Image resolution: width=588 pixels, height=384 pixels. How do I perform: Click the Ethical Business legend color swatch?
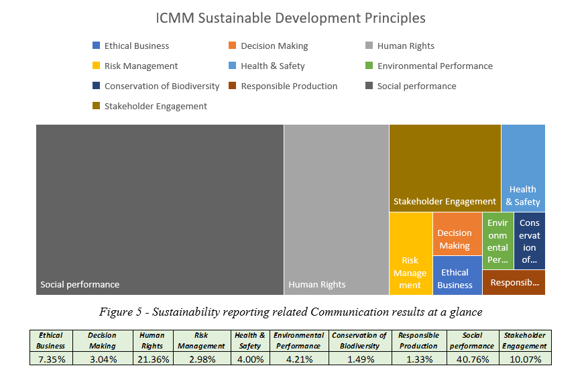(97, 46)
